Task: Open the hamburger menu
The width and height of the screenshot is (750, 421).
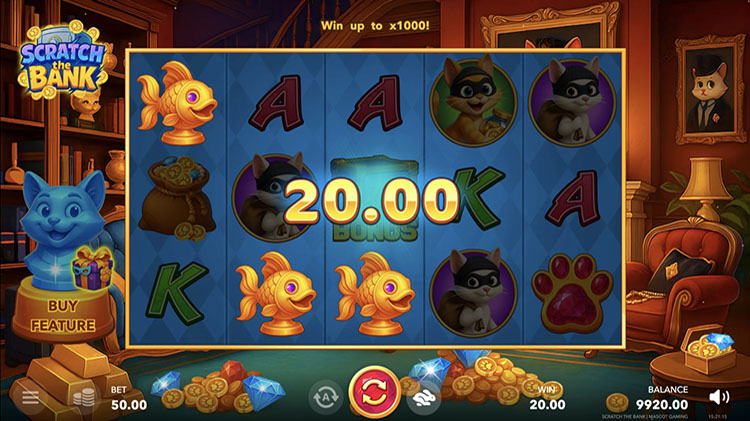Action: tap(30, 397)
